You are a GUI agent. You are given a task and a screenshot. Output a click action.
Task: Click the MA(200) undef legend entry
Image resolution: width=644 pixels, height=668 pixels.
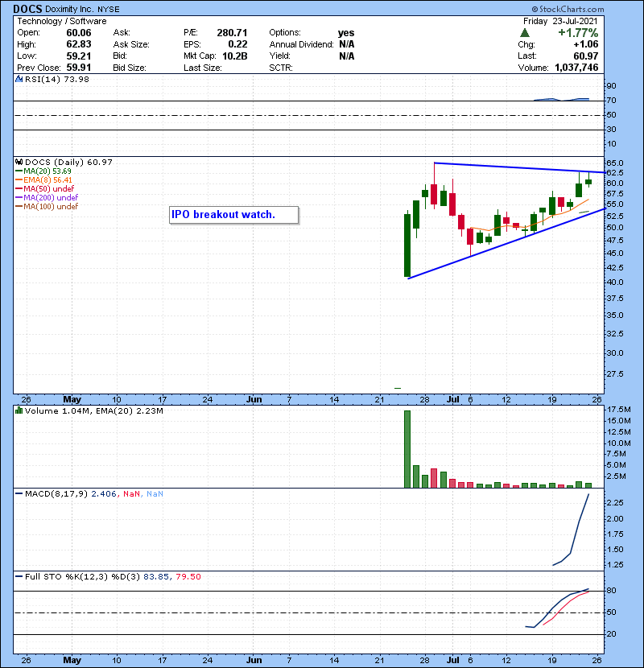[x=47, y=198]
